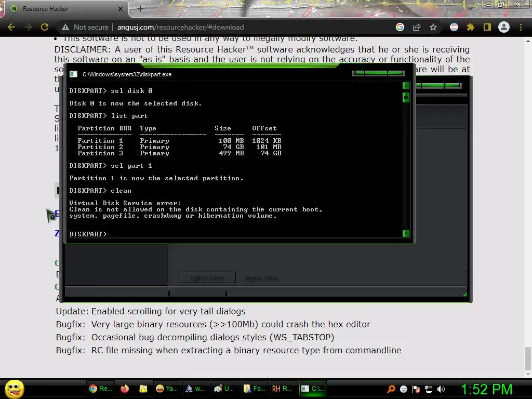This screenshot has height=399, width=532.
Task: Click the address bar URL angusj.com
Action: (180, 27)
